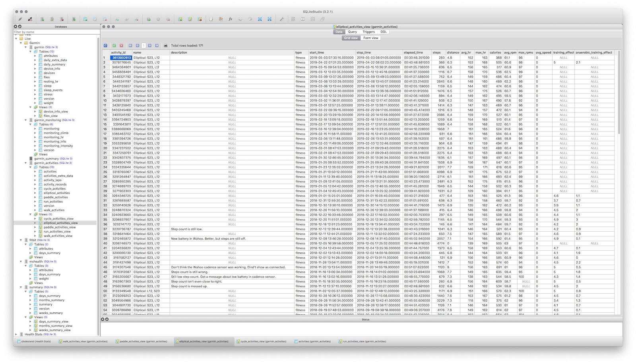Commit changes with the green checkmark icon
Image resolution: width=636 pixels, height=364 pixels.
114,46
